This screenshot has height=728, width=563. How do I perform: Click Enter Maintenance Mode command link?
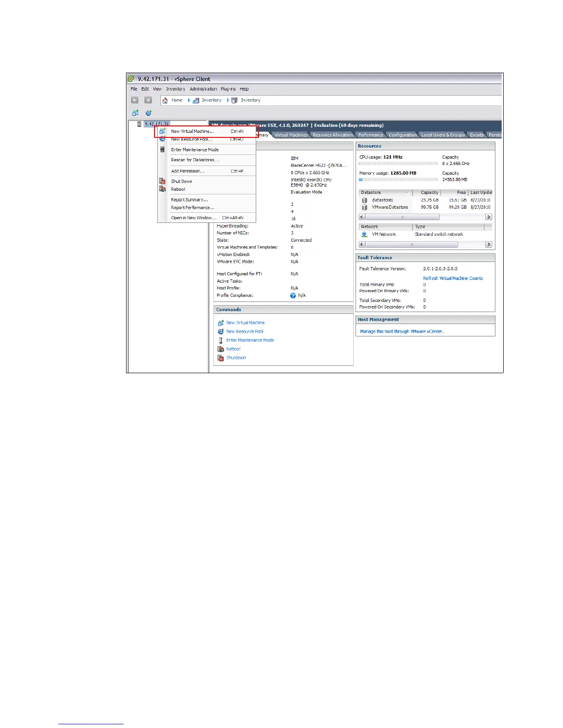pyautogui.click(x=250, y=340)
